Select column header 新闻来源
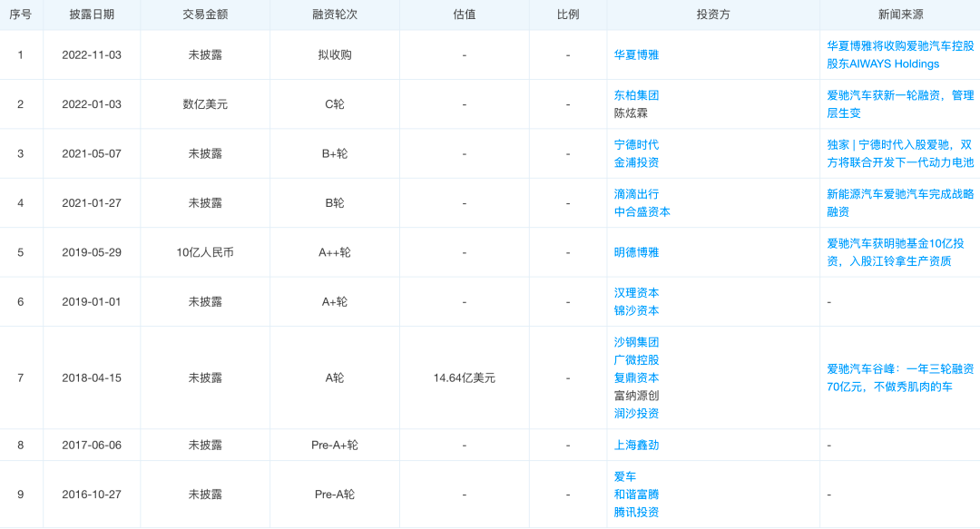The image size is (980, 529). pyautogui.click(x=900, y=15)
